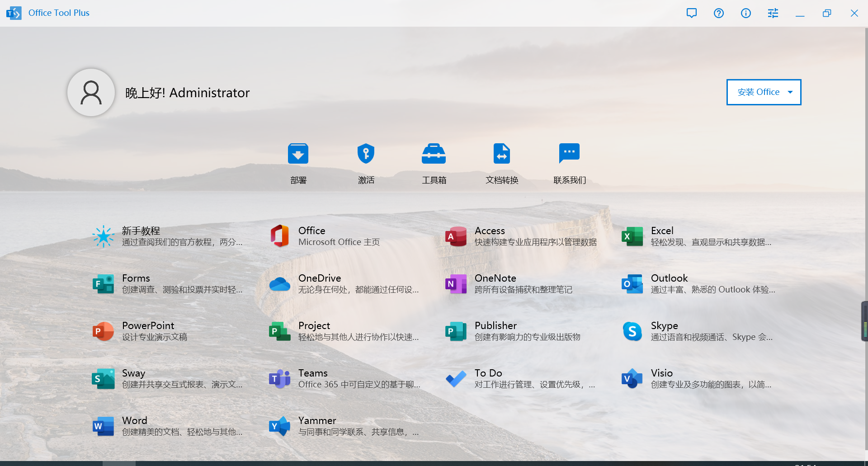Open the Skype app icon
The image size is (868, 466).
tap(632, 331)
